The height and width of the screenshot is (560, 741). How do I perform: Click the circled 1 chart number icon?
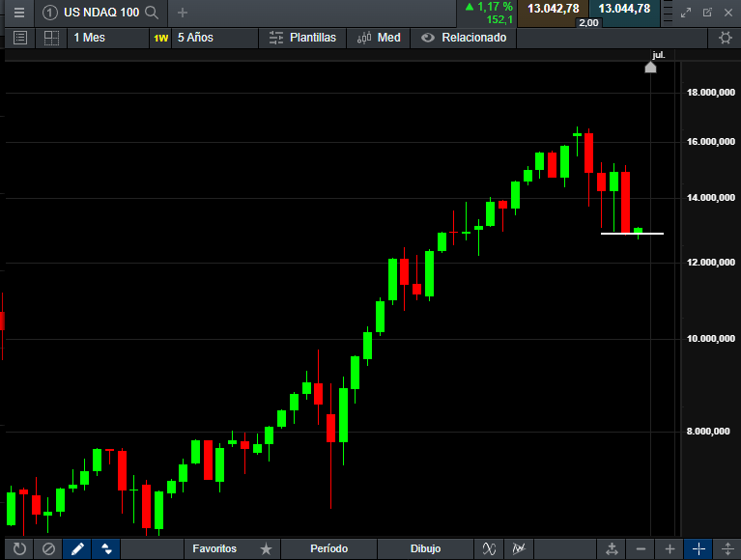click(x=49, y=13)
